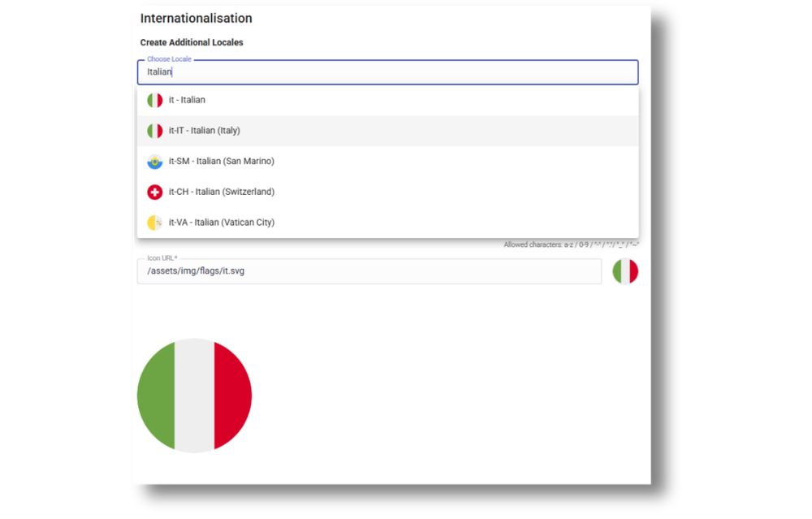Click the Vatican City flag icon beside it-VA
Screen dimensions: 812x519
coord(155,222)
